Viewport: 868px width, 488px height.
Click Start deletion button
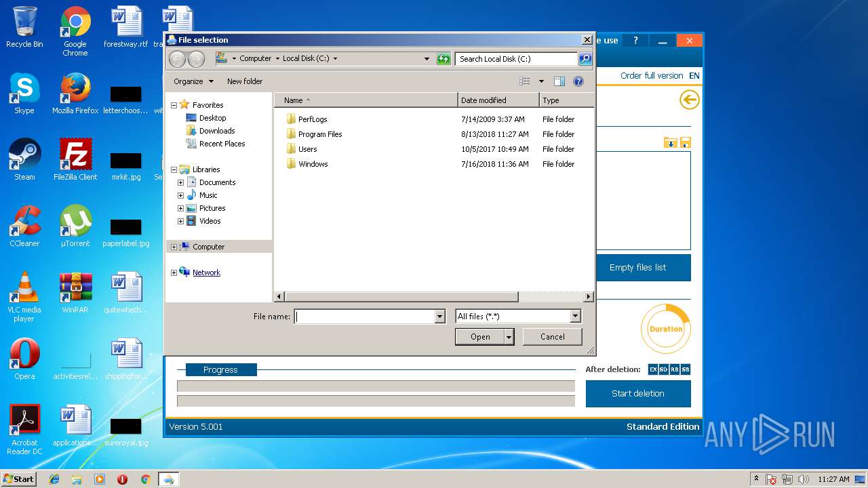click(638, 394)
